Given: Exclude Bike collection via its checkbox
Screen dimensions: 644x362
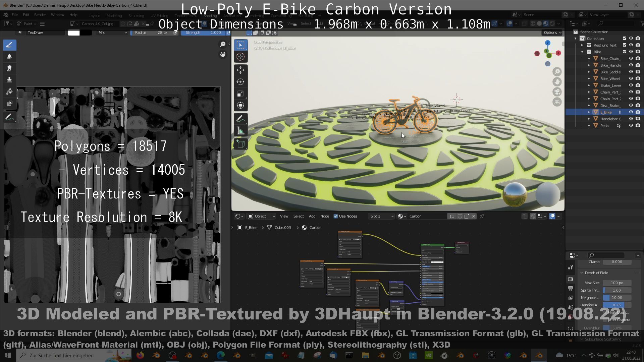Looking at the screenshot, I should 625,52.
